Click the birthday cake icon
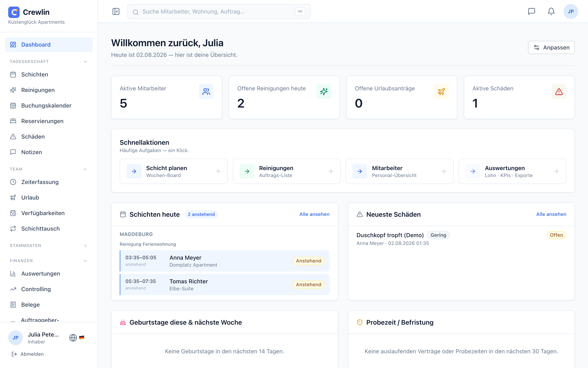This screenshot has width=588, height=368. pos(123,322)
